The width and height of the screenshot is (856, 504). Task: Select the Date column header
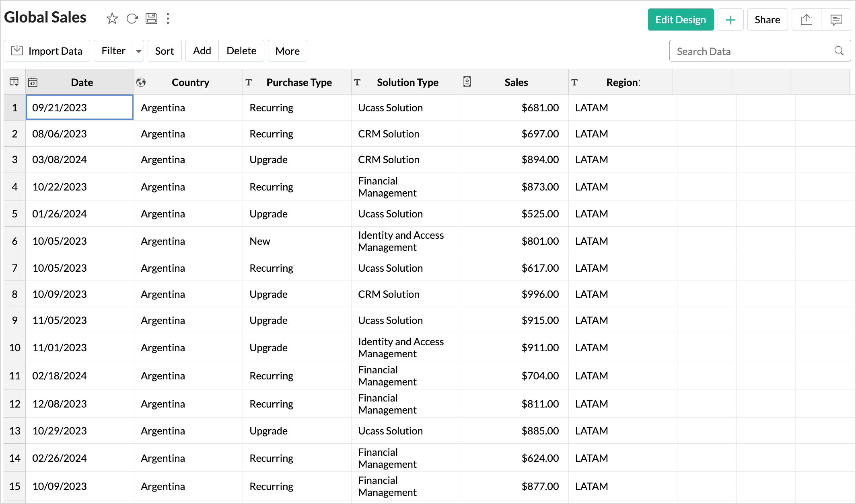[80, 82]
